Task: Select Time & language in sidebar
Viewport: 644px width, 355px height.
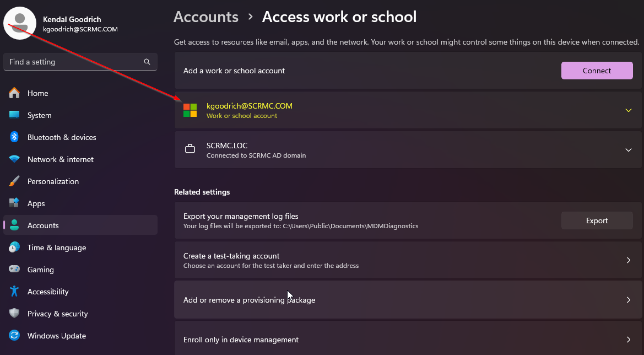Action: tap(57, 248)
